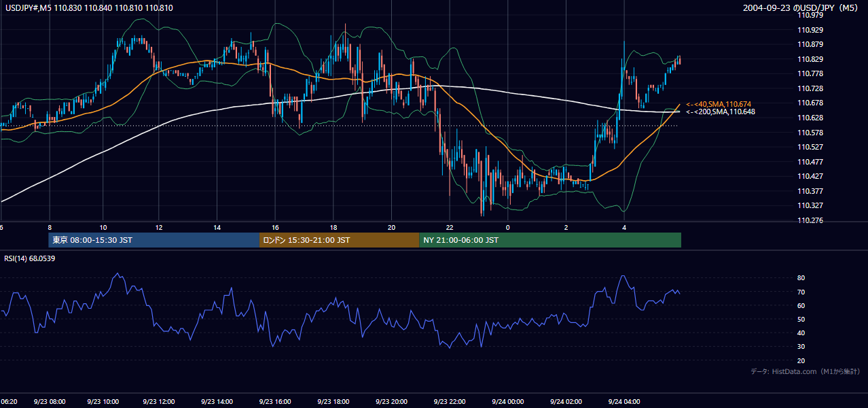Click RSI axis level 40

click(801, 333)
